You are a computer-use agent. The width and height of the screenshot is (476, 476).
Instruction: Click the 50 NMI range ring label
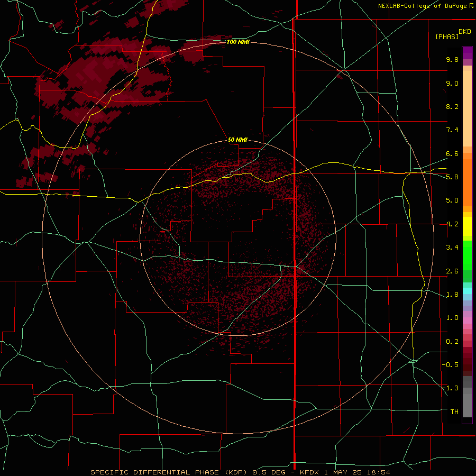click(x=237, y=140)
